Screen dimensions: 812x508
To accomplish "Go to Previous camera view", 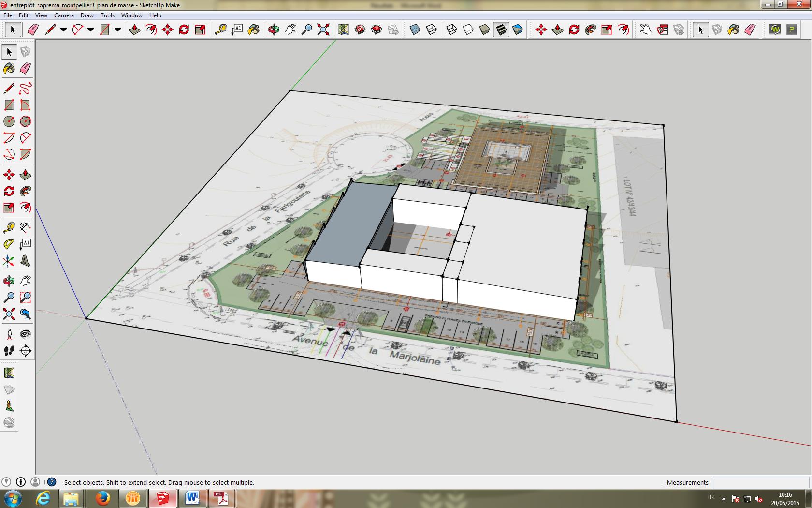I will pyautogui.click(x=26, y=314).
